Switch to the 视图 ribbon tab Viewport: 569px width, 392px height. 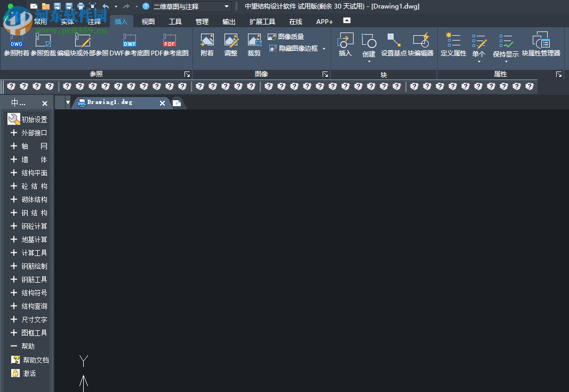tap(148, 22)
